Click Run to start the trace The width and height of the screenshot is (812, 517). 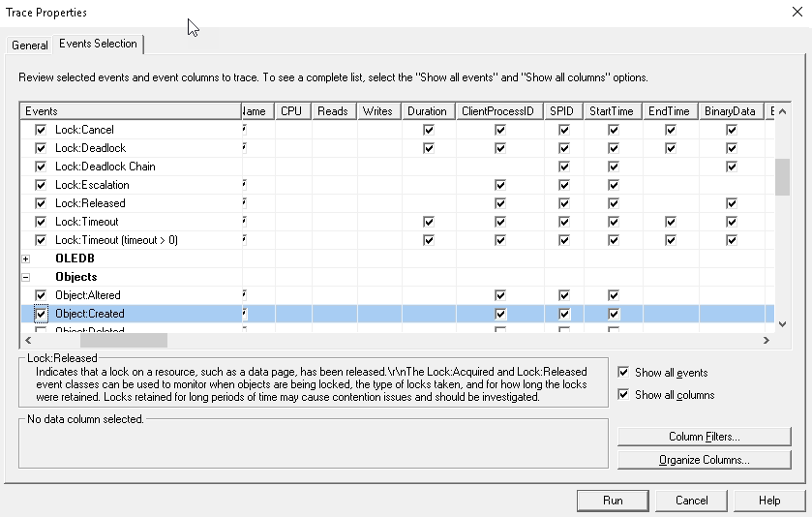613,501
